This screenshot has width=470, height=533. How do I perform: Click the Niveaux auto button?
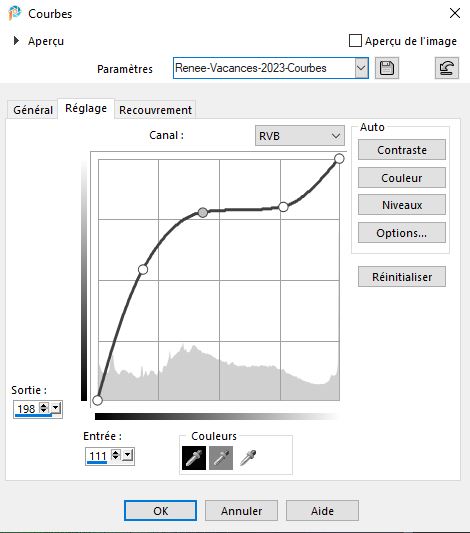(x=402, y=205)
